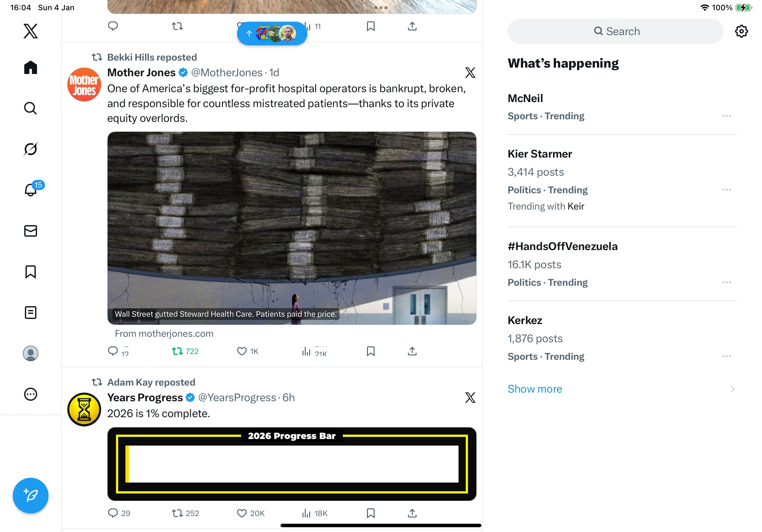The image size is (762, 532).
Task: Open Bookmarks in left sidebar
Action: point(31,272)
